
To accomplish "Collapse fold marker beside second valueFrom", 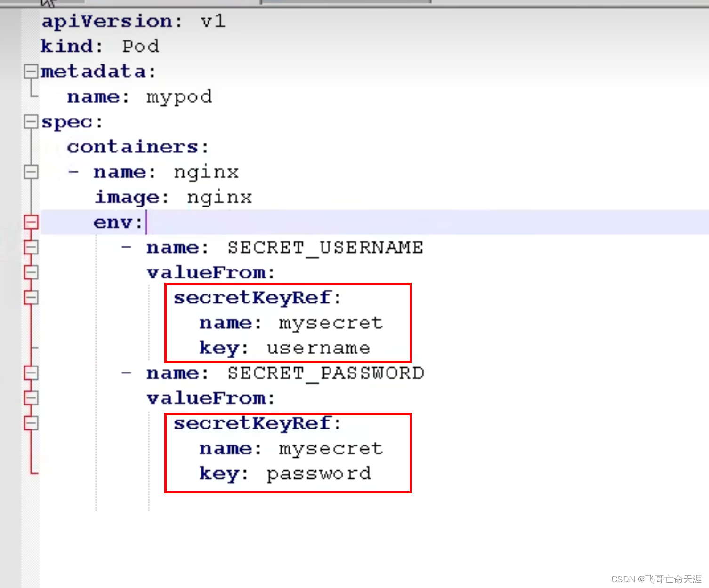I will (x=31, y=398).
